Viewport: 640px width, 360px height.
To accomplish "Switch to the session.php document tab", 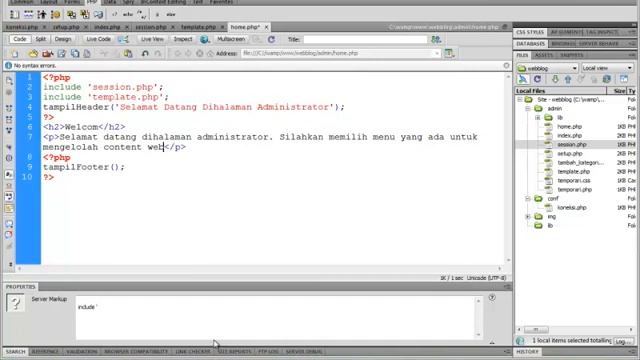I will click(151, 27).
